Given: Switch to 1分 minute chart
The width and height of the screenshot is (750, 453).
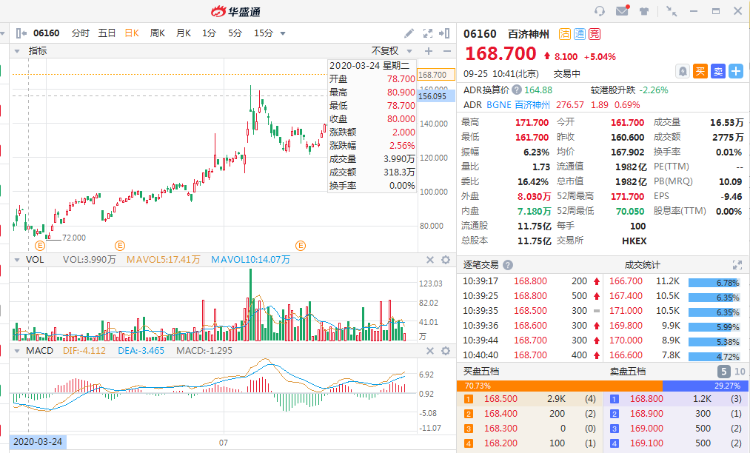Looking at the screenshot, I should [209, 33].
